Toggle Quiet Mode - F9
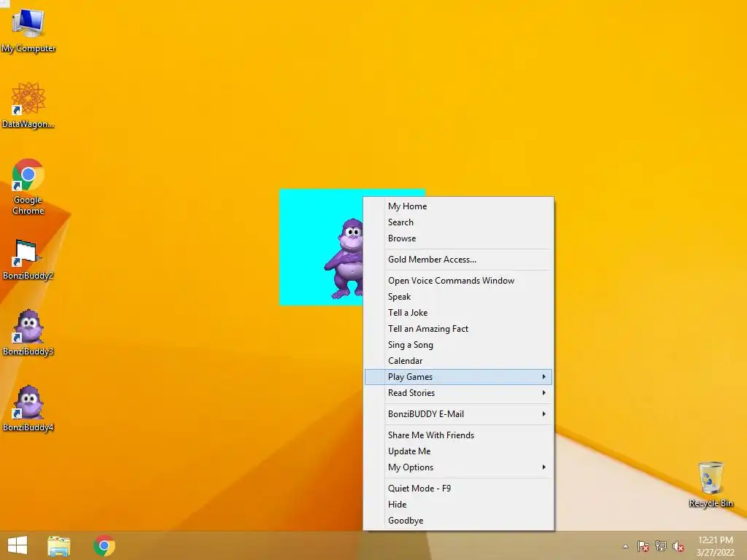The width and height of the screenshot is (747, 560). [x=458, y=489]
